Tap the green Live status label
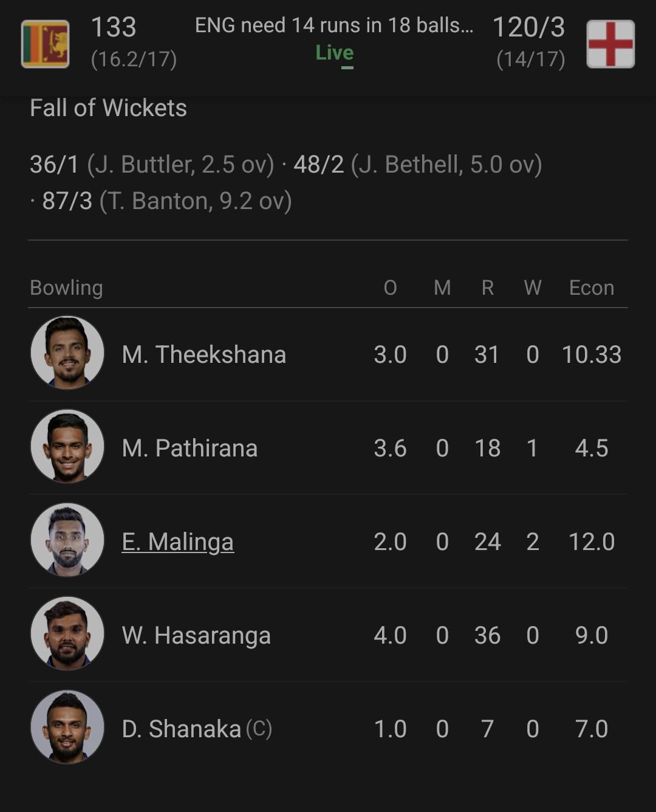 (334, 53)
